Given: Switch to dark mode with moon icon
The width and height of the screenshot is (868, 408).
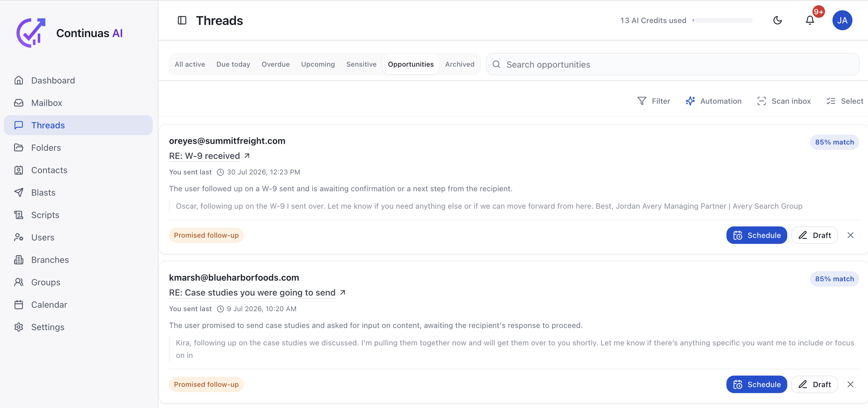Looking at the screenshot, I should (778, 20).
